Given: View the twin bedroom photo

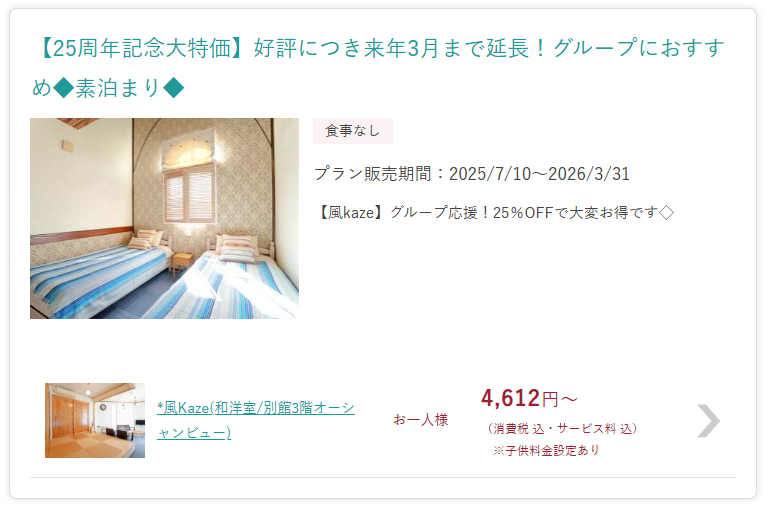Looking at the screenshot, I should (x=164, y=218).
